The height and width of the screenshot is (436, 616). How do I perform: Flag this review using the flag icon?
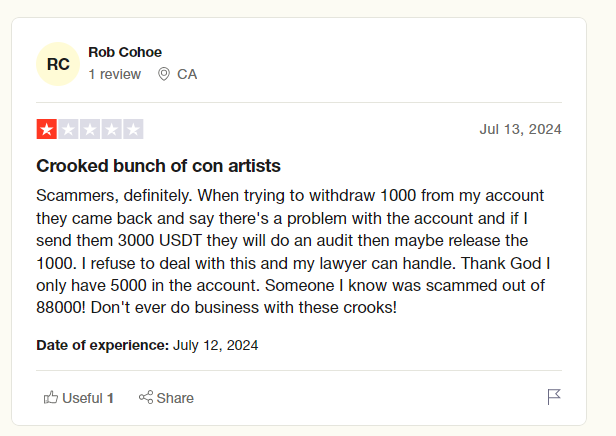(x=554, y=397)
